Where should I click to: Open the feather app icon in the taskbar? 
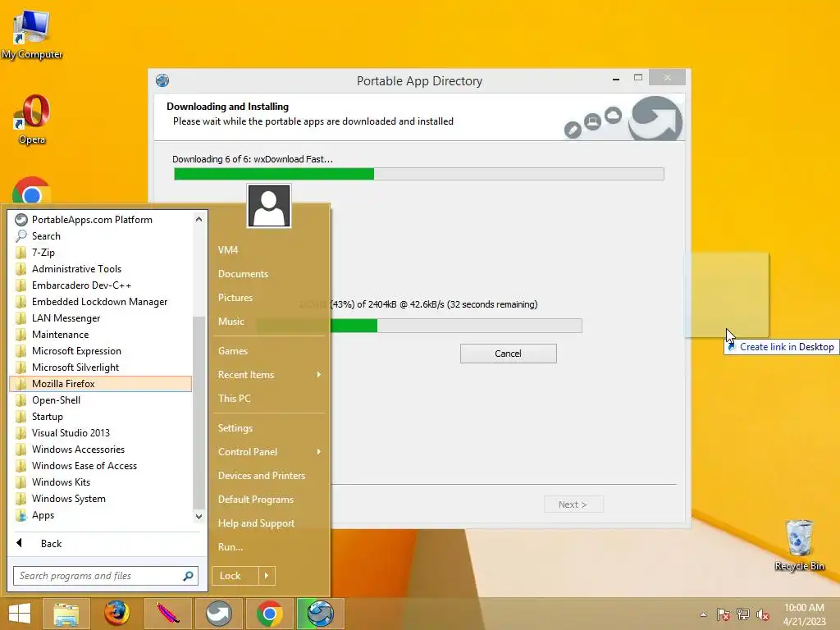coord(167,614)
